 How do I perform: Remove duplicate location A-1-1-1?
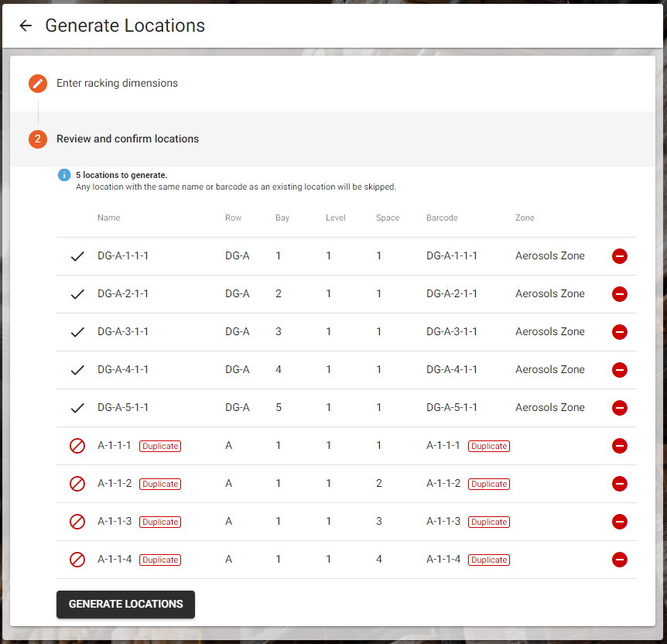(619, 446)
